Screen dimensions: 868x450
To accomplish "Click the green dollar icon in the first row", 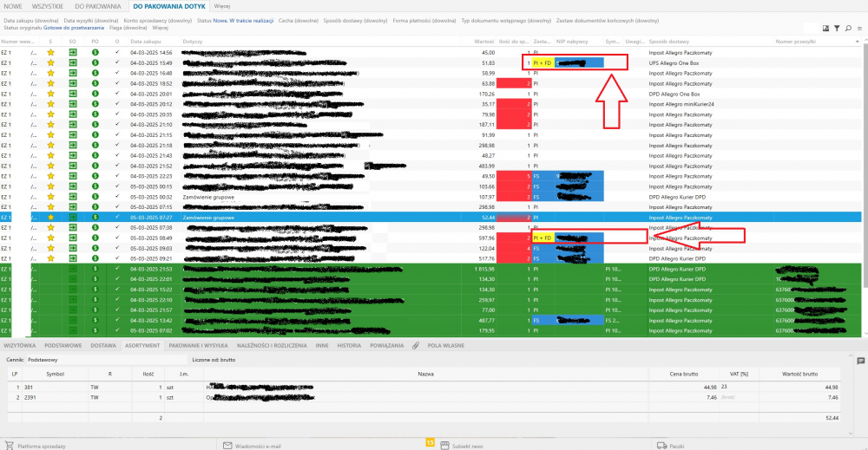I will (95, 53).
